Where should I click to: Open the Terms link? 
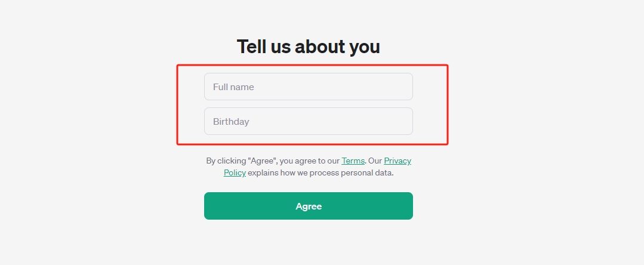tap(353, 161)
